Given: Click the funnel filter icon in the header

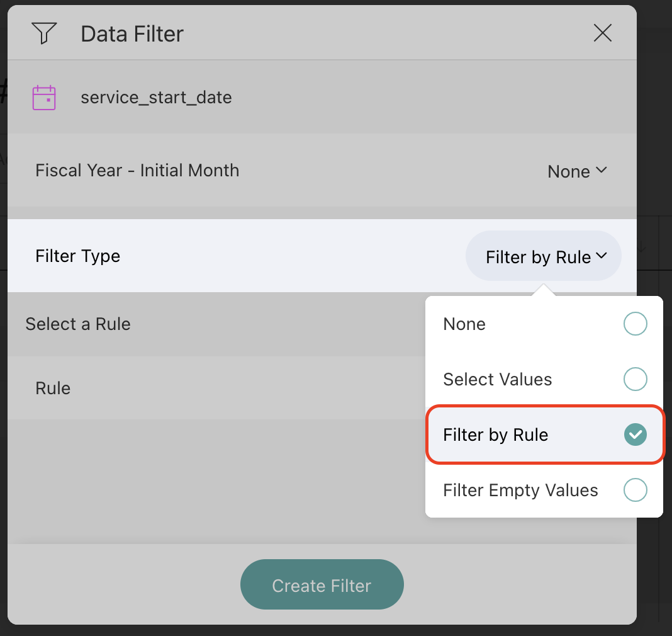Looking at the screenshot, I should tap(44, 33).
